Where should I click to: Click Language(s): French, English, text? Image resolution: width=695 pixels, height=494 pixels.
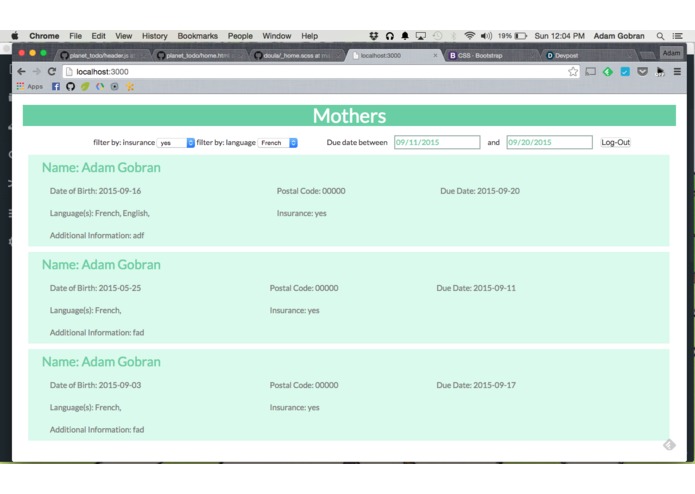pyautogui.click(x=100, y=213)
